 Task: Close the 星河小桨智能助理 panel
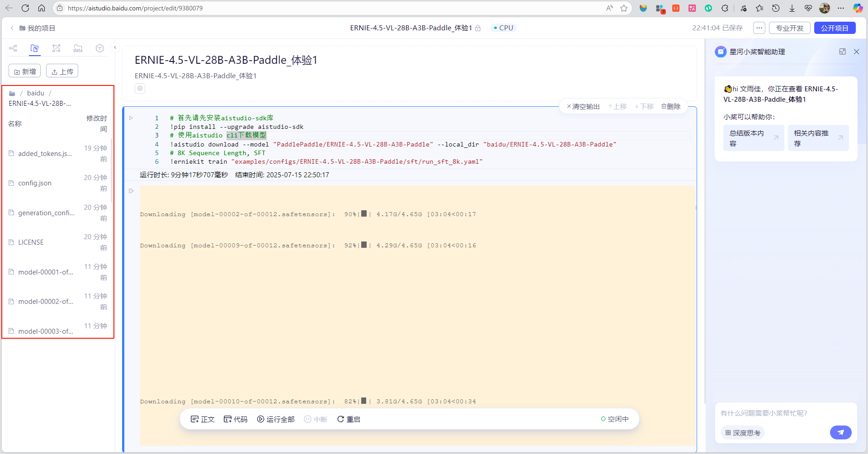click(x=856, y=52)
